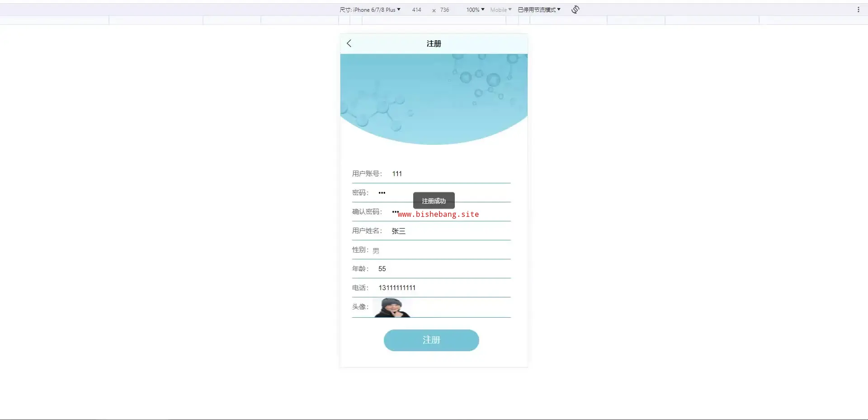Click the viewport width field 414
868x420 pixels.
[x=416, y=10]
